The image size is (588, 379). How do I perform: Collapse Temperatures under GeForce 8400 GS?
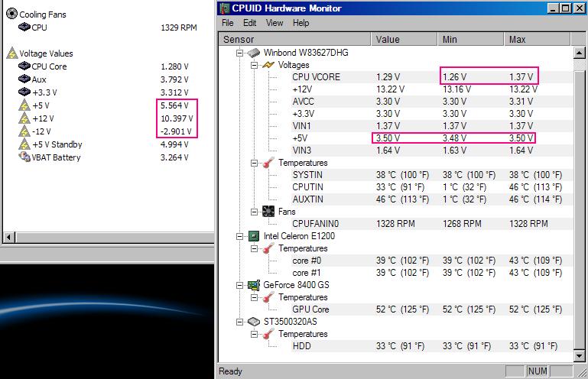254,297
